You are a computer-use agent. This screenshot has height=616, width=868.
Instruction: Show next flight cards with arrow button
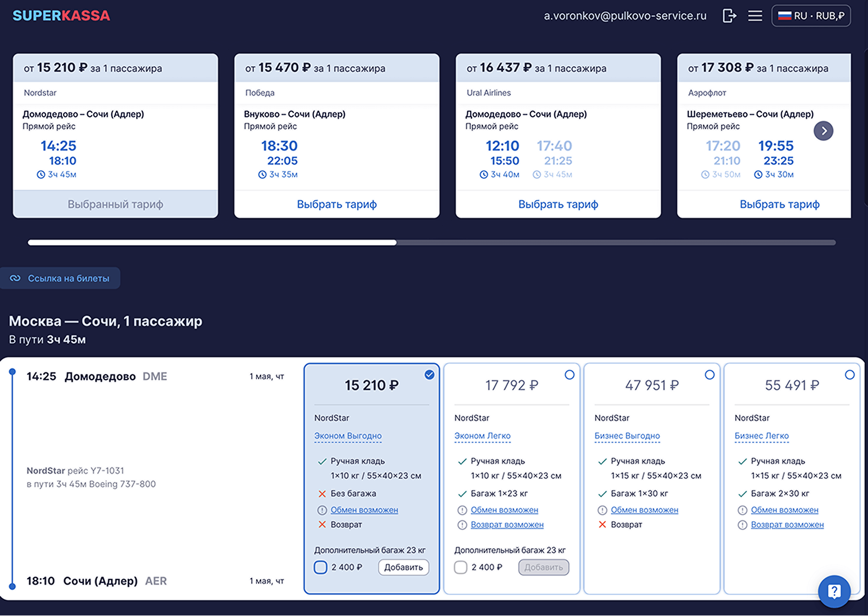(x=824, y=131)
